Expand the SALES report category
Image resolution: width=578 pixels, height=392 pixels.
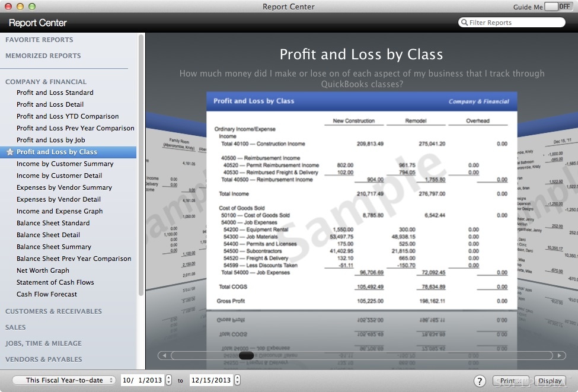click(15, 327)
